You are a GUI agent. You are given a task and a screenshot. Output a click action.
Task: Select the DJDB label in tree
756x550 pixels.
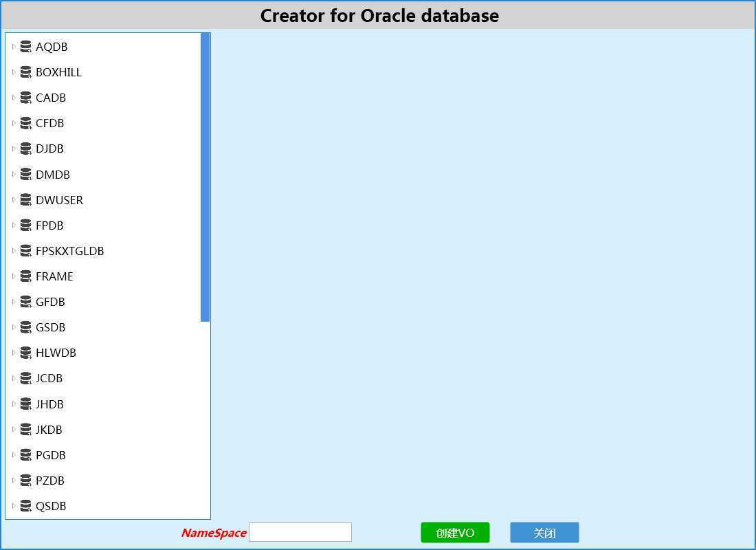coord(49,148)
